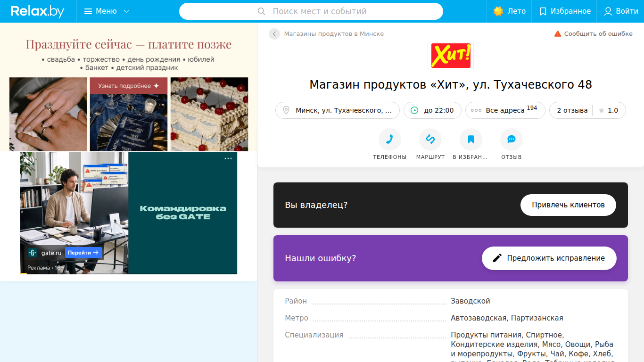Show opening hours до 22:00
Screen dimensions: 644x362
click(433, 110)
